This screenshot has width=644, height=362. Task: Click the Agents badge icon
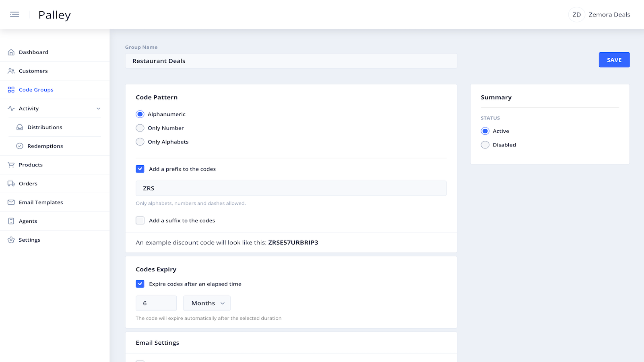click(11, 221)
